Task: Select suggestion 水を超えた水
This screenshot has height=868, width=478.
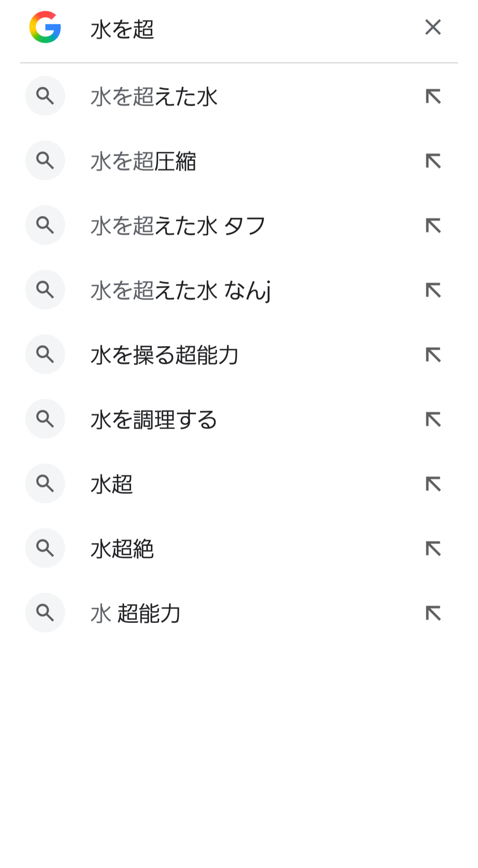Action: coord(154,97)
